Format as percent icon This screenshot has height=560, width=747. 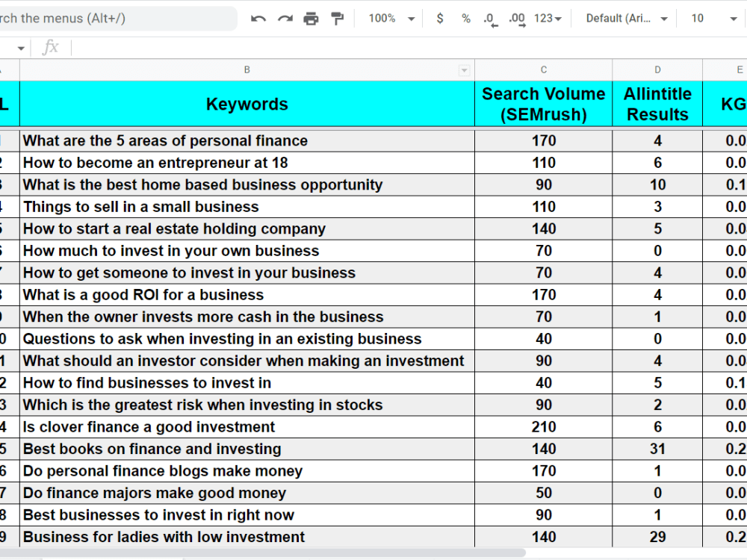(466, 19)
